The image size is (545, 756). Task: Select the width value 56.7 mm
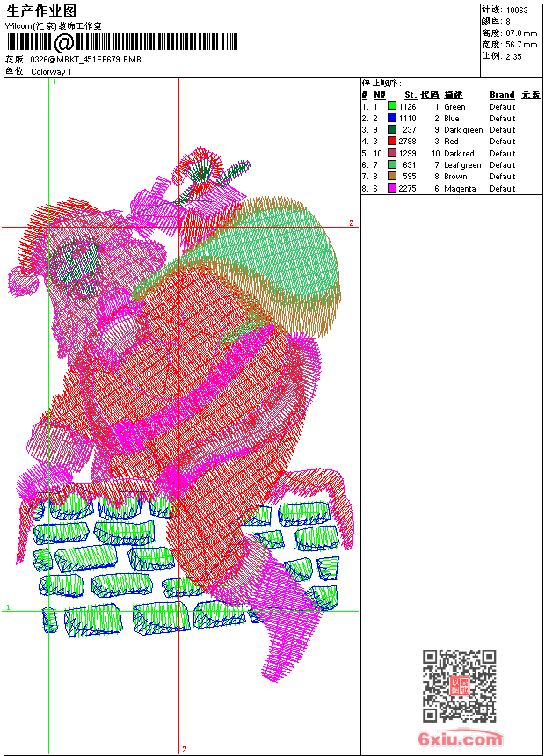pyautogui.click(x=521, y=45)
